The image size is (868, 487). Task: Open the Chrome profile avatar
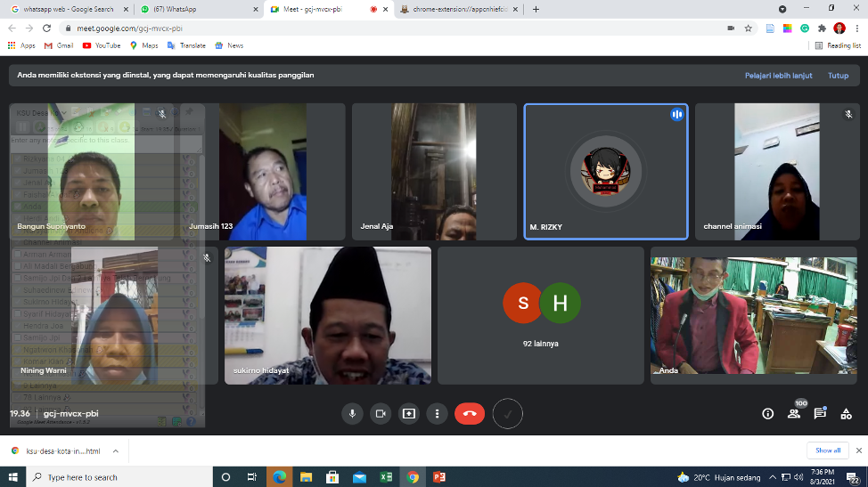[839, 28]
